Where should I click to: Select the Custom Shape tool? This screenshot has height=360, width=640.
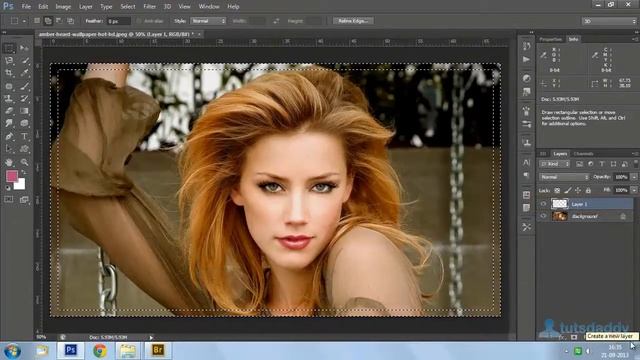[x=24, y=149]
